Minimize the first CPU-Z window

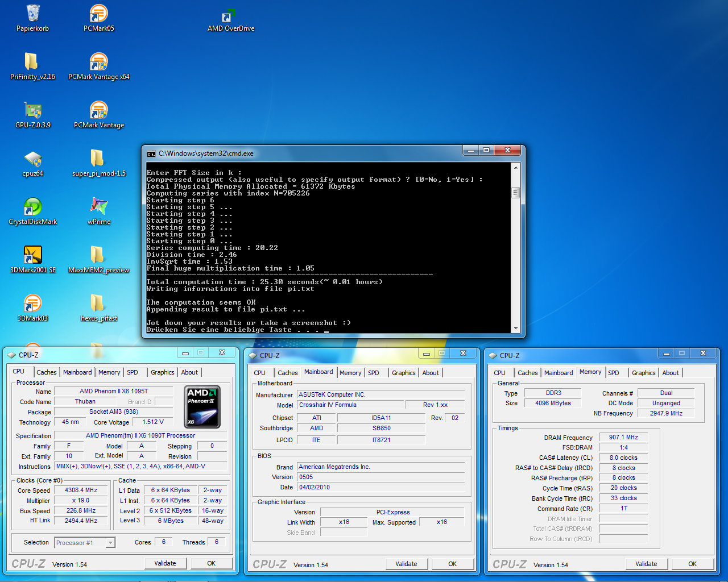(185, 353)
